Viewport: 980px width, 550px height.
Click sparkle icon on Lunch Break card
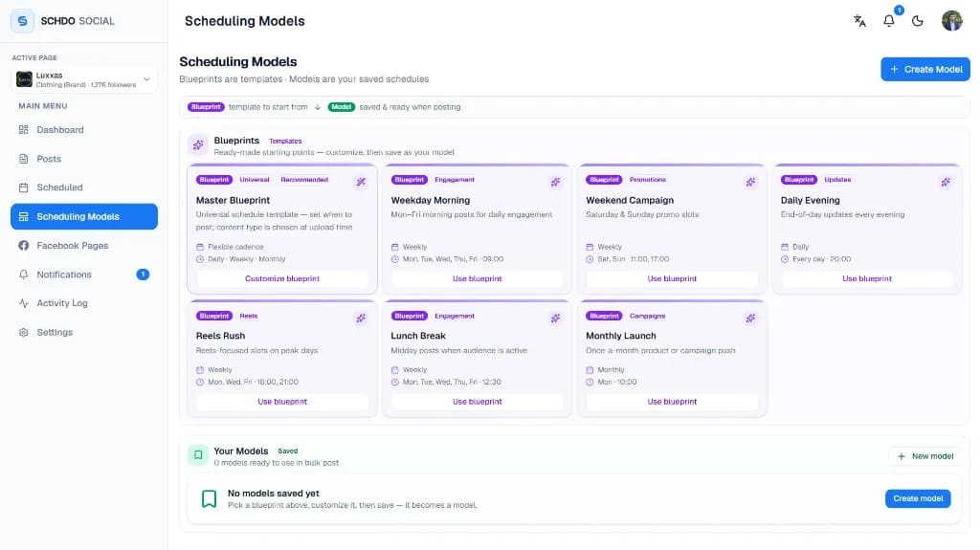pyautogui.click(x=556, y=319)
